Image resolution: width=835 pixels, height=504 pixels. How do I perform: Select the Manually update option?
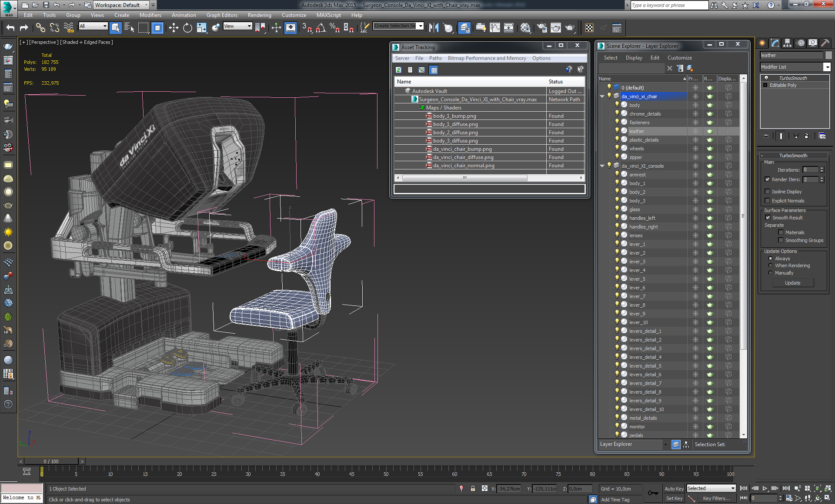click(x=770, y=273)
